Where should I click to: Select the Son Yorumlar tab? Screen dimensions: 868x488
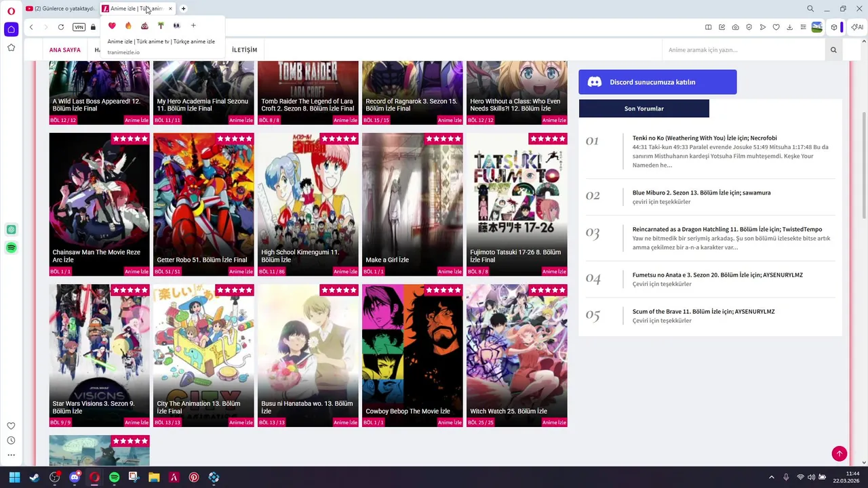click(x=644, y=108)
